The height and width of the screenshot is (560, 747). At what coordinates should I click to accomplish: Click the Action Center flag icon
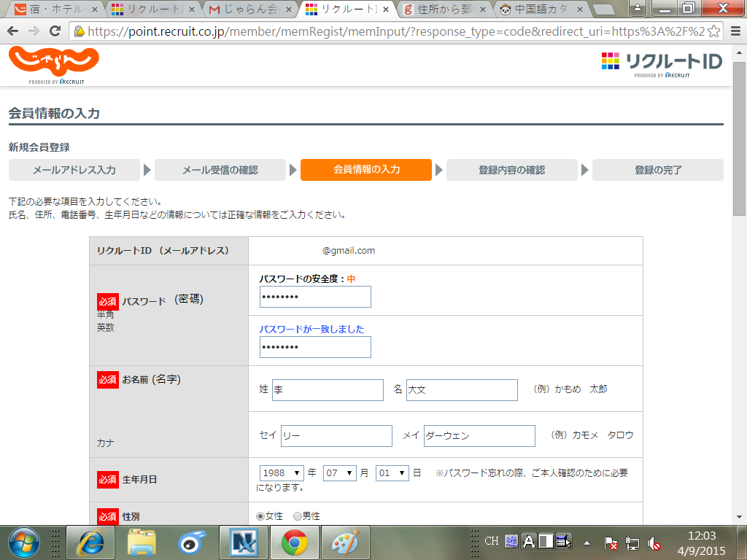[x=611, y=542]
